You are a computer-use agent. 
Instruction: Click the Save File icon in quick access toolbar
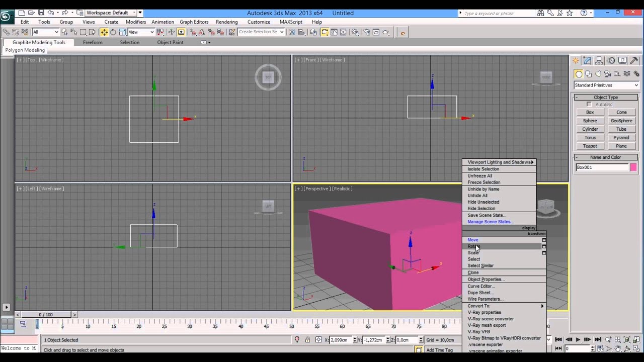(x=41, y=13)
